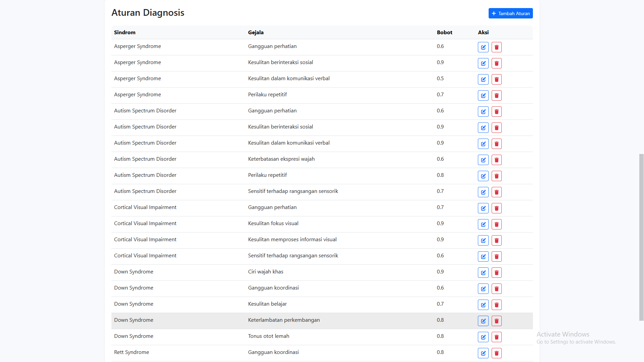Delete Autism Kesulitan berinteraksi sosial rule
This screenshot has height=362, width=644.
[497, 128]
